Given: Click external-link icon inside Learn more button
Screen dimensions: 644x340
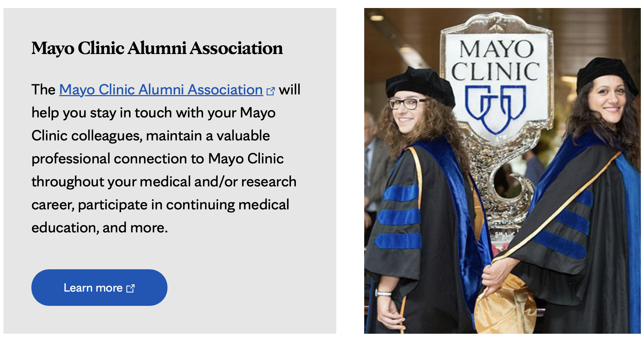Looking at the screenshot, I should [130, 288].
